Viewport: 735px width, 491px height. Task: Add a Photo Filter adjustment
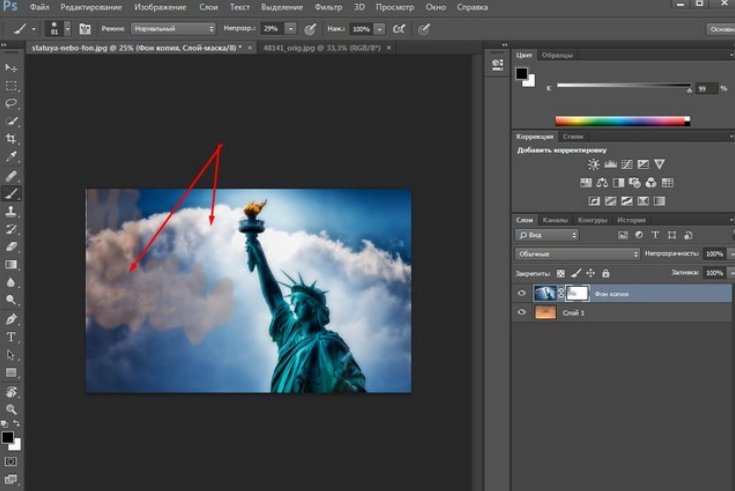[635, 182]
